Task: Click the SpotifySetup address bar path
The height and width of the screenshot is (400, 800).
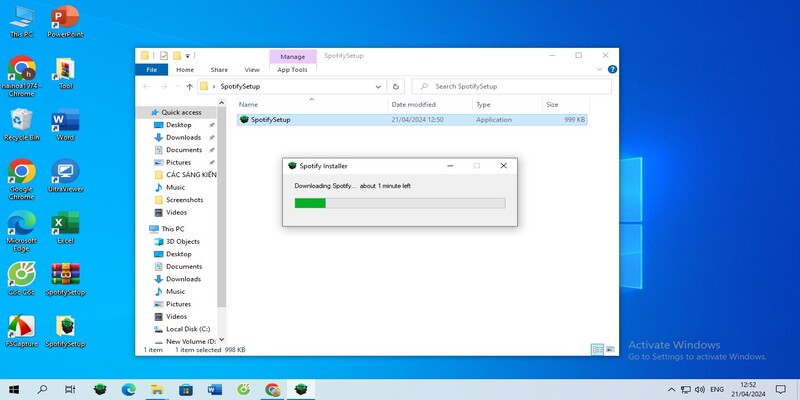Action: click(x=240, y=87)
